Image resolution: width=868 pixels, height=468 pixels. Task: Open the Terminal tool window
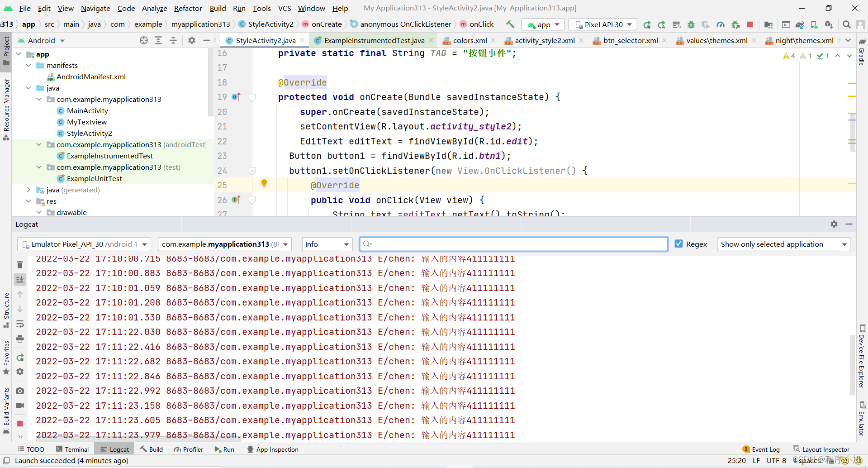coord(72,449)
